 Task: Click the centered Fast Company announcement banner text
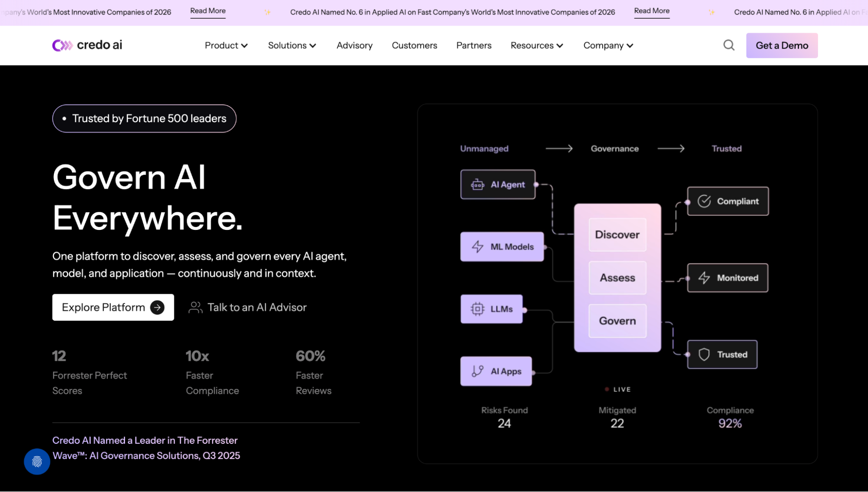pyautogui.click(x=452, y=12)
